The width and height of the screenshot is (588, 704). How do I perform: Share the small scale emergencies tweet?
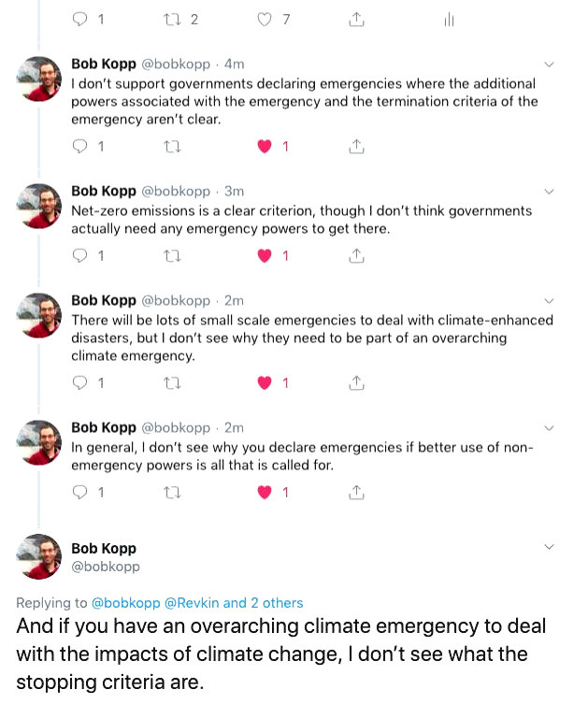[x=355, y=382]
